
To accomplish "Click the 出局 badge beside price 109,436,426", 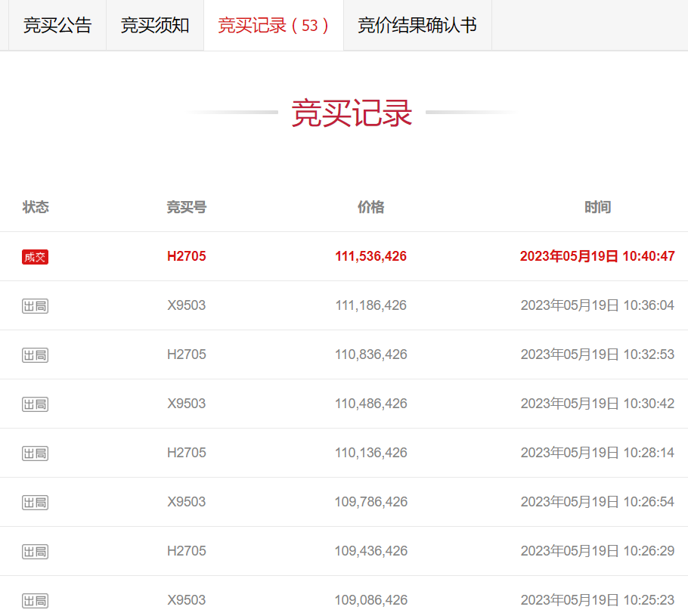I will point(35,551).
